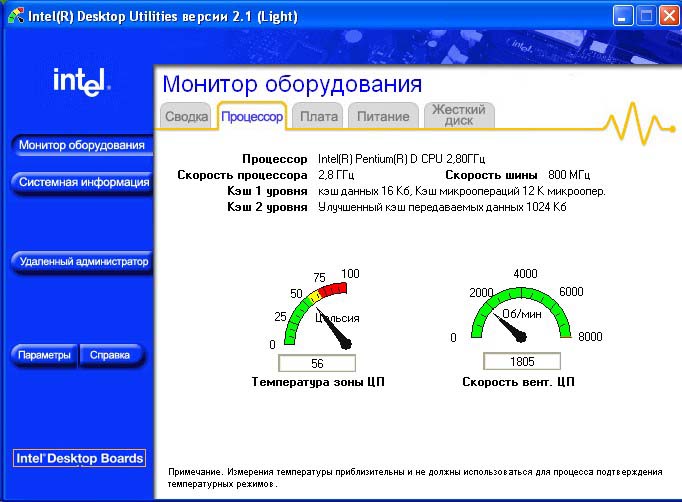Click the temperature value field showing 56
Screen dimensions: 682x502
pyautogui.click(x=317, y=363)
